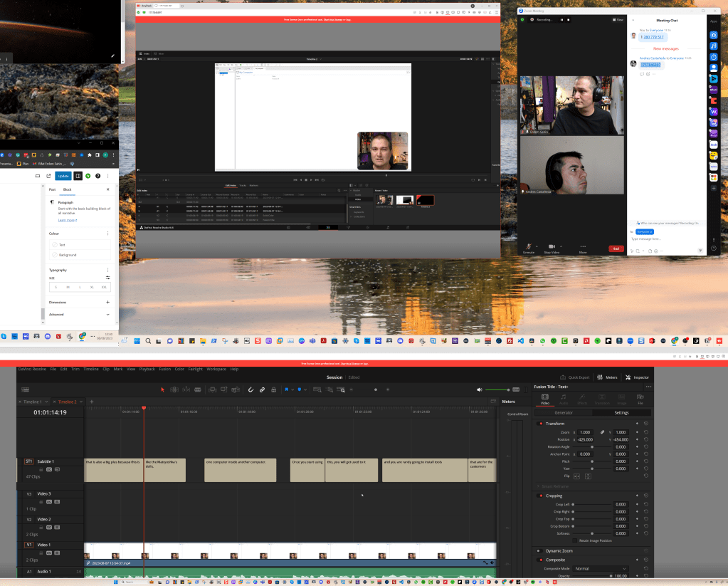Switch Inspector to Generator tab

564,413
